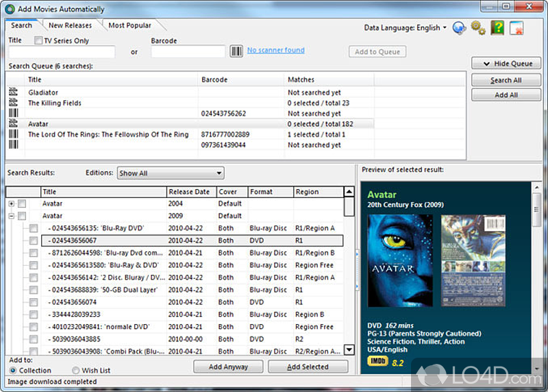This screenshot has height=392, width=548.
Task: Select the 5039036043885 result row
Action: (192, 339)
